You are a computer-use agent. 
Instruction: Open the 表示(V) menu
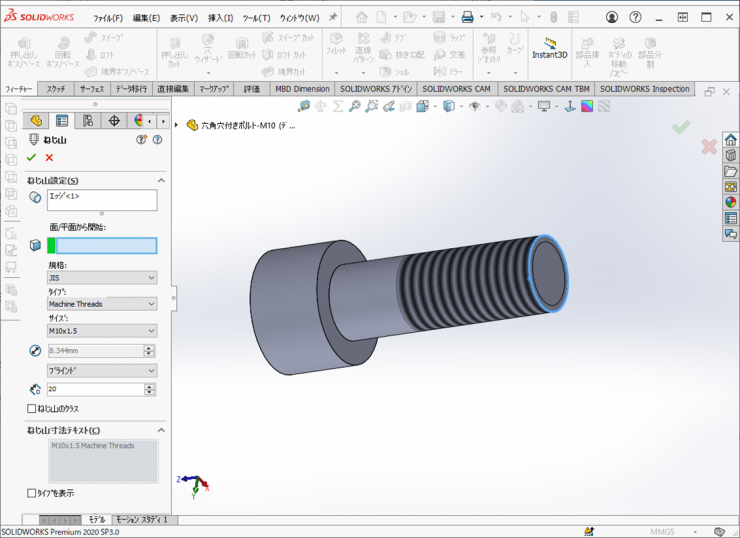tap(184, 18)
